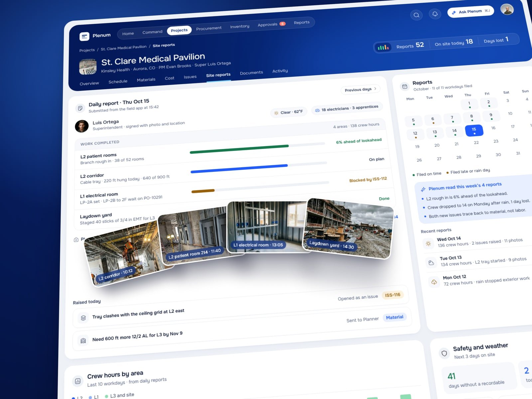Select October 15 on the calendar

coord(474,130)
